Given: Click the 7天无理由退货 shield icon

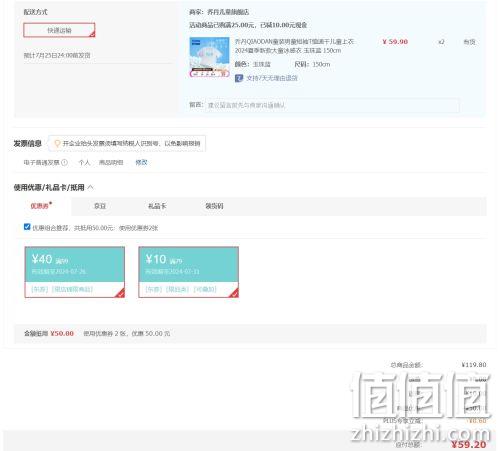Looking at the screenshot, I should coord(239,78).
